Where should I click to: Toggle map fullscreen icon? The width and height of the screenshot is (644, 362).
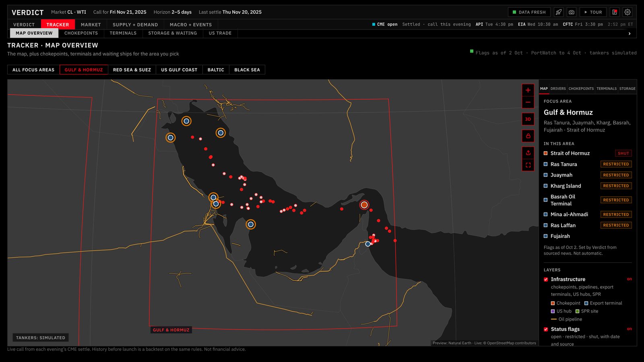(x=528, y=165)
